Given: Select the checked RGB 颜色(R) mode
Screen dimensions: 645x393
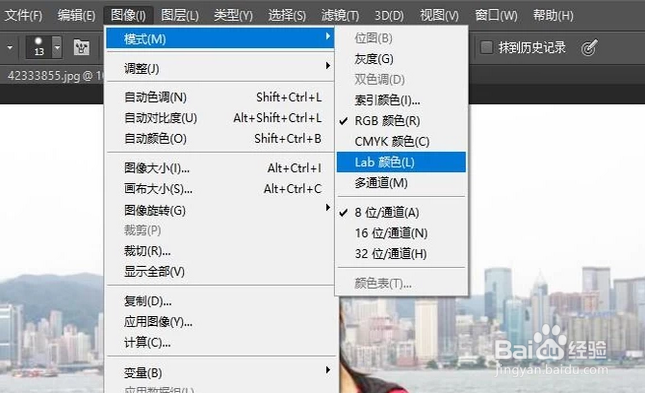Looking at the screenshot, I should (x=401, y=121).
